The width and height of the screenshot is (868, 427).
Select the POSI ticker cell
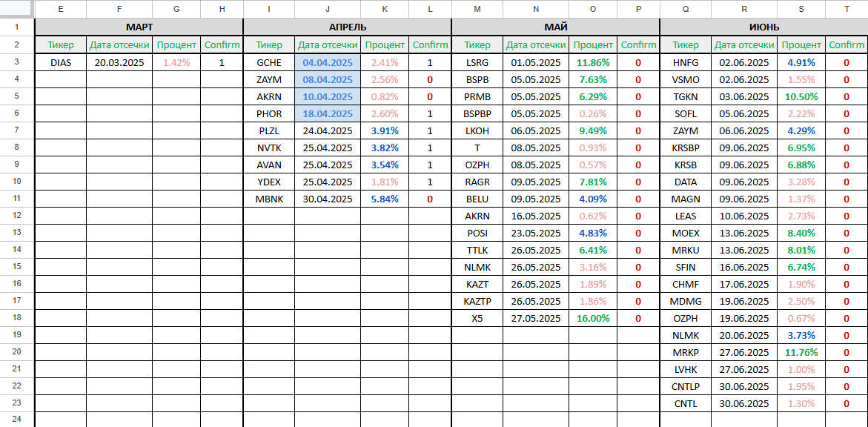pyautogui.click(x=477, y=234)
